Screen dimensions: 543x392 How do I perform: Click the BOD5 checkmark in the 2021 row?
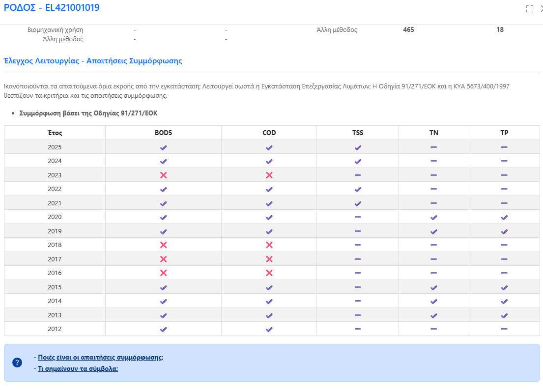[x=164, y=204]
